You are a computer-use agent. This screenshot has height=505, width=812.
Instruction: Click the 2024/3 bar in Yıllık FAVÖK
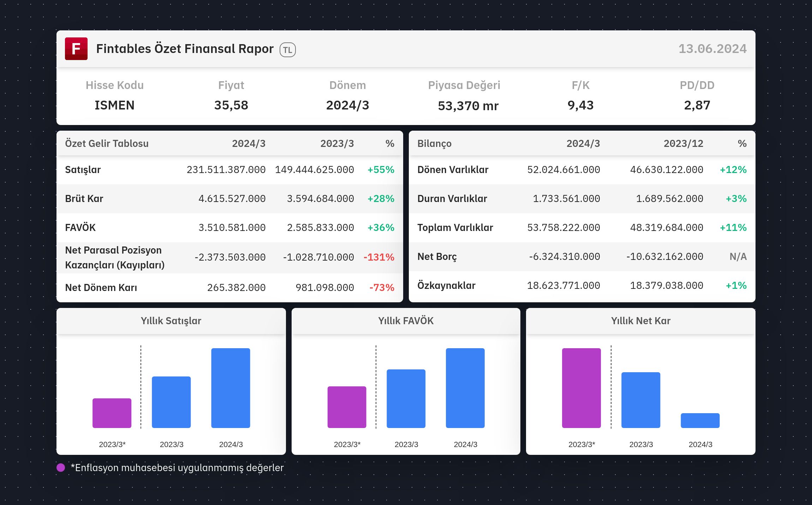click(x=465, y=388)
